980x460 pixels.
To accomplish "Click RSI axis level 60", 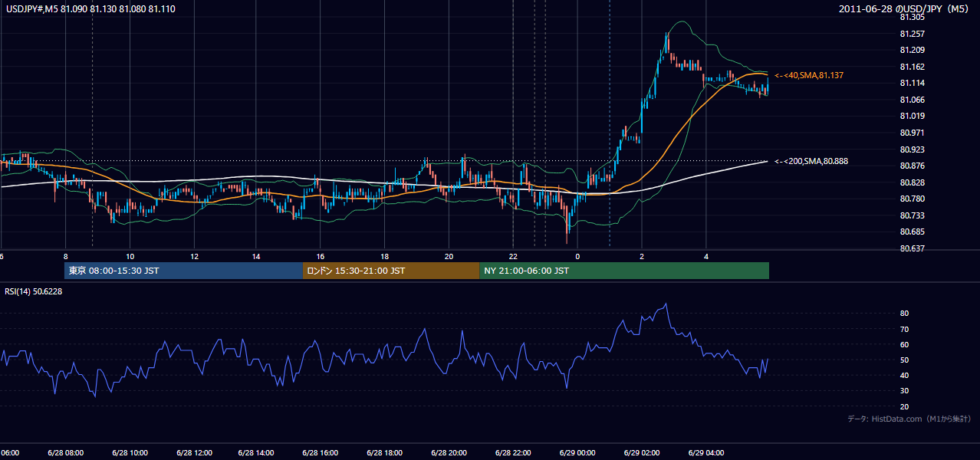I will 905,344.
